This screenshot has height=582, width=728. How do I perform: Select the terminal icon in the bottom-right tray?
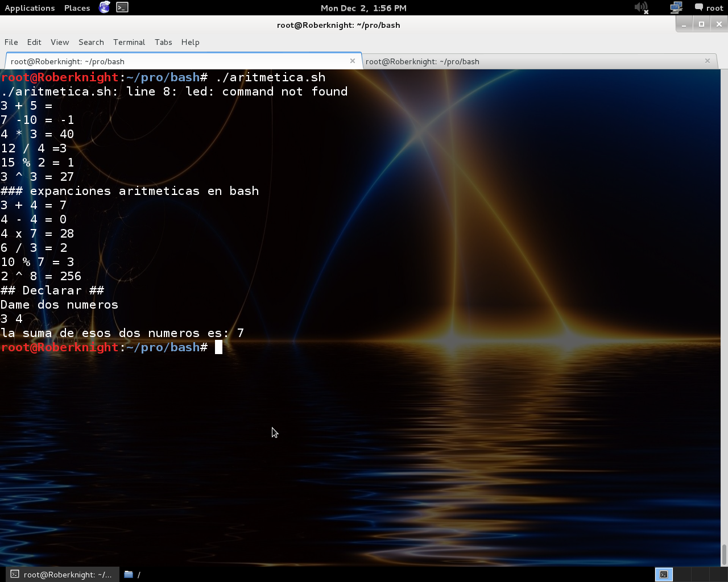point(663,574)
